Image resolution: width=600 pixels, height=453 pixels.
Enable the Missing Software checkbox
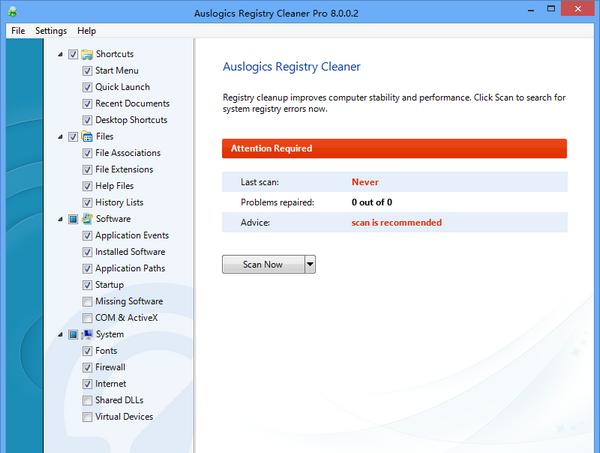point(87,301)
